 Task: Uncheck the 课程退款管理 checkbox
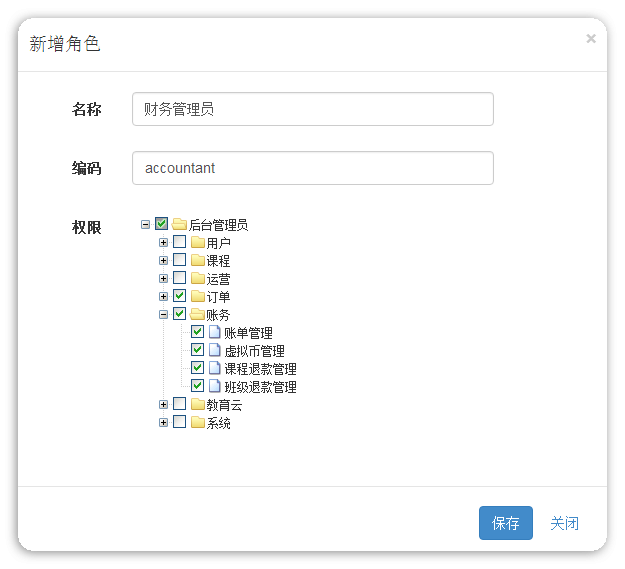coord(197,368)
